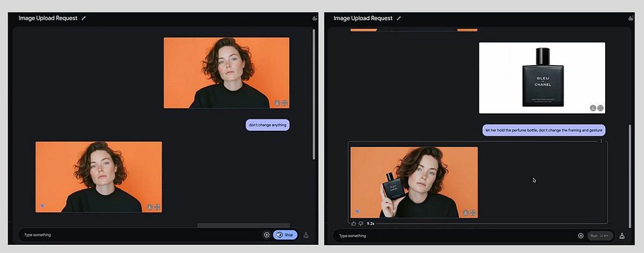
Task: Click the blue sparkle watermark on perfume-holding image
Action: (x=357, y=211)
